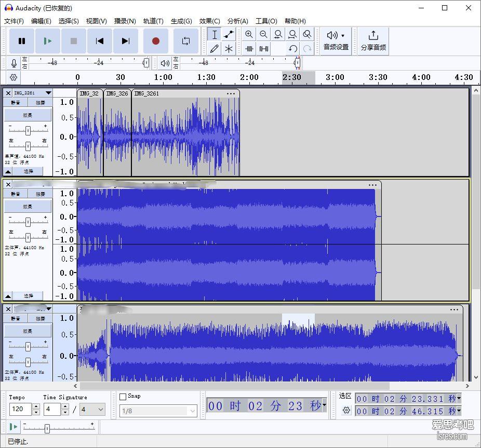Mute the third bottom track
This screenshot has width=481, height=448.
coord(16,319)
